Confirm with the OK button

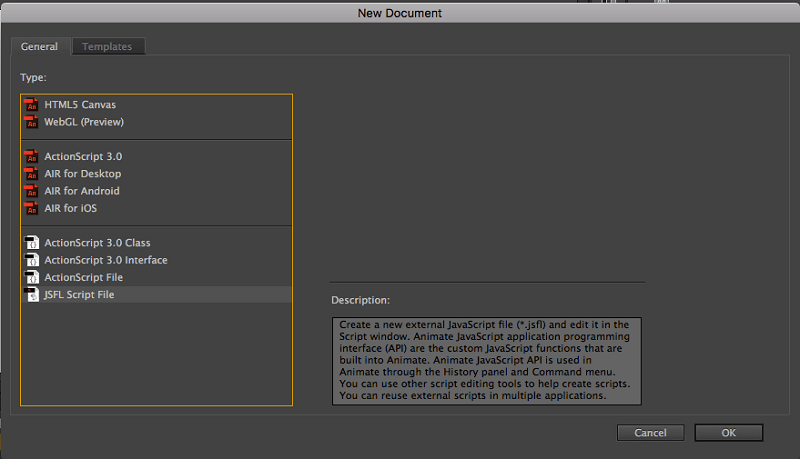coord(729,433)
